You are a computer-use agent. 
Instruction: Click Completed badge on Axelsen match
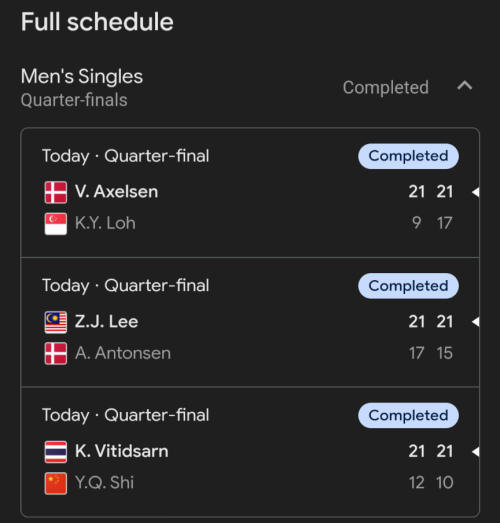(x=408, y=156)
